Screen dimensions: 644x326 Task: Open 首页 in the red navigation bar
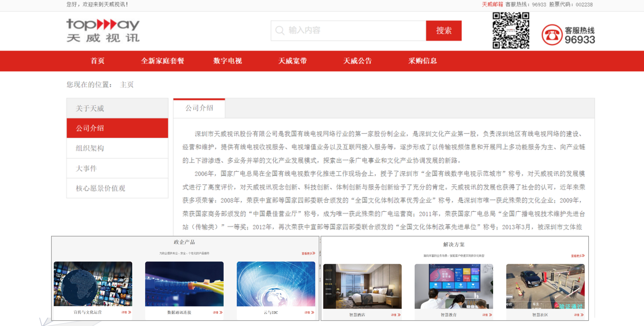point(97,61)
